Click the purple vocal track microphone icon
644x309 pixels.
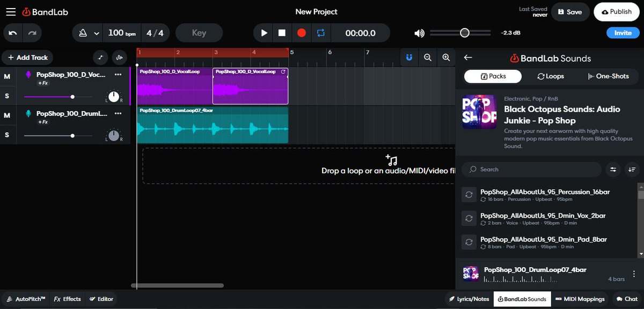(x=29, y=75)
